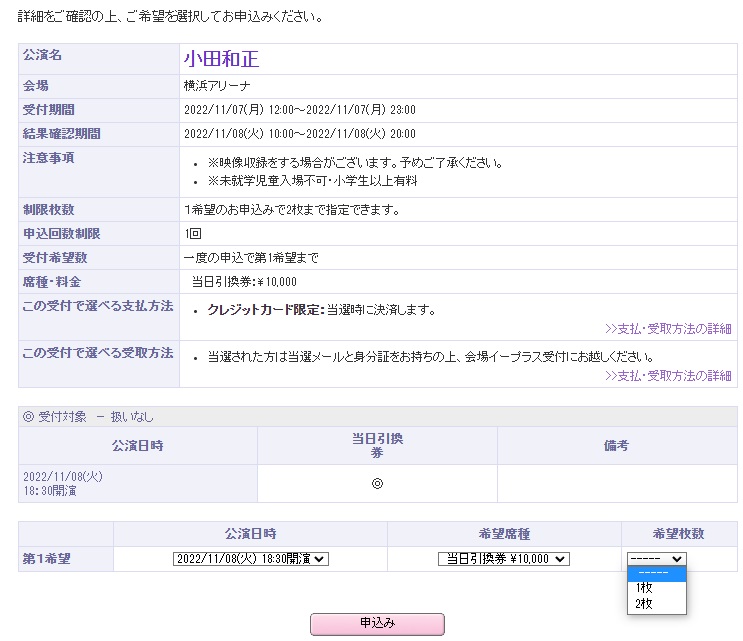Click the 希望枚数 column header
The image size is (743, 641).
(678, 534)
